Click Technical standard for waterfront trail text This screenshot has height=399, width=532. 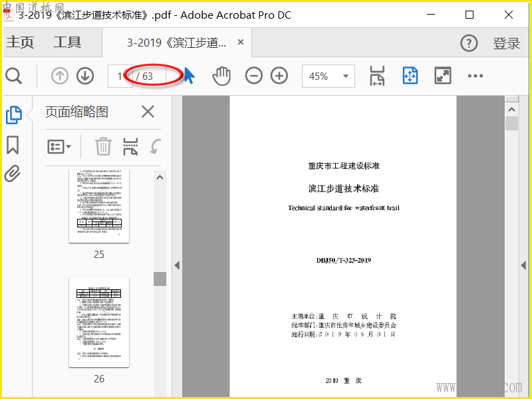[344, 207]
